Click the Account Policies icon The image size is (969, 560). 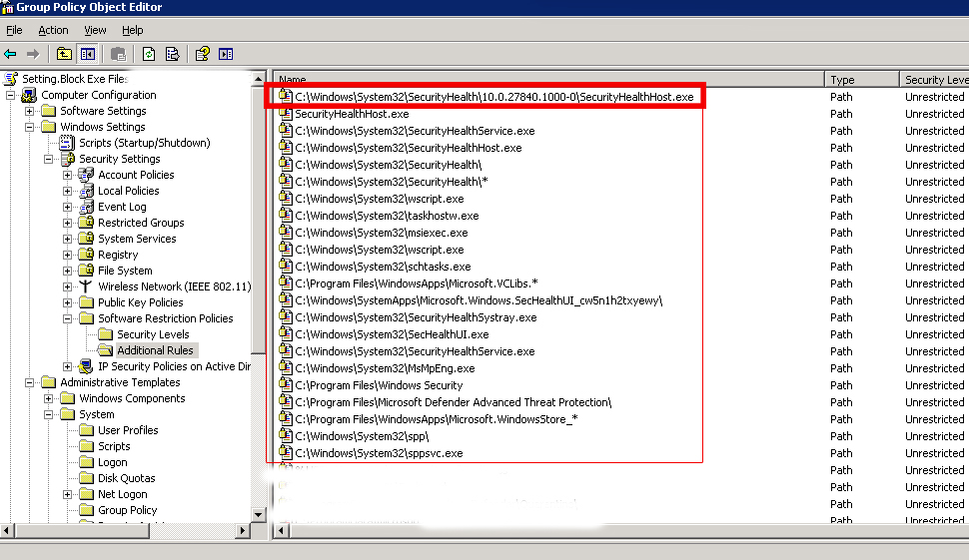[86, 175]
